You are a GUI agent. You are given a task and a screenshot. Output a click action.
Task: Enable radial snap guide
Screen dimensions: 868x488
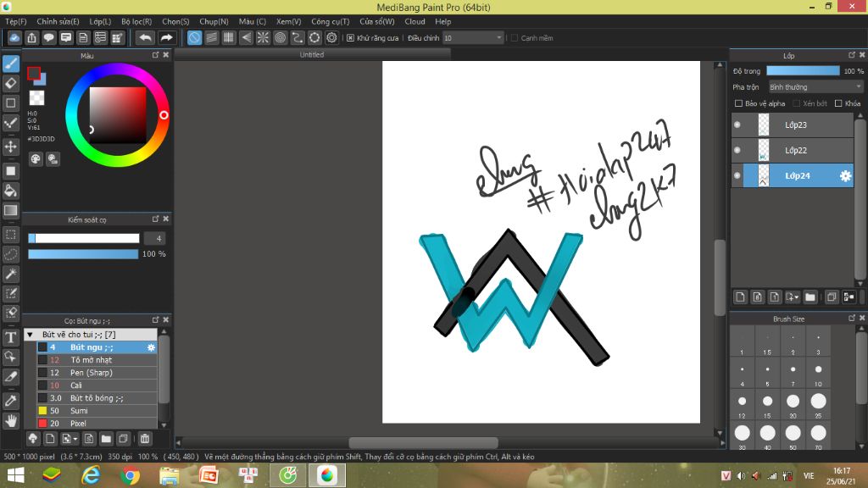(263, 37)
